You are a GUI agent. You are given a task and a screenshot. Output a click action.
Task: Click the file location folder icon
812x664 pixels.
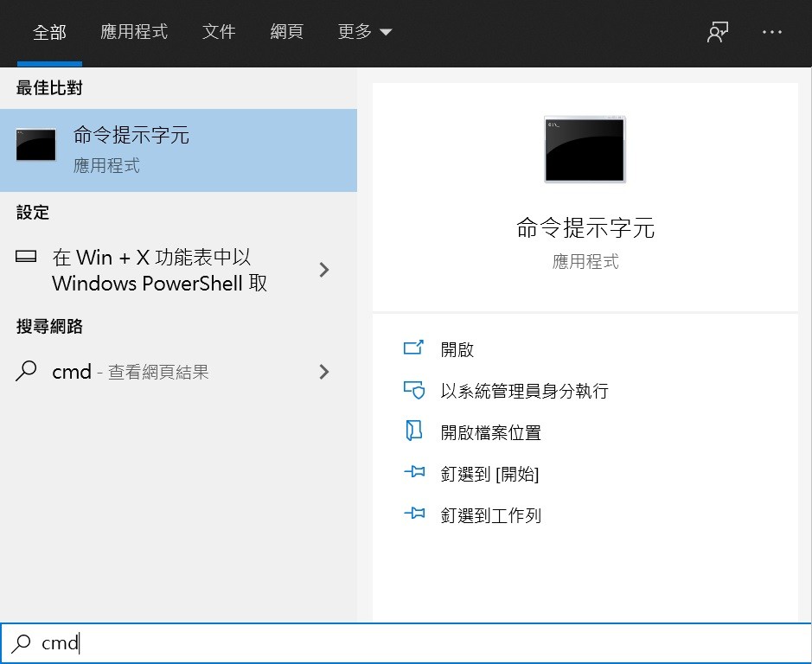pyautogui.click(x=413, y=431)
